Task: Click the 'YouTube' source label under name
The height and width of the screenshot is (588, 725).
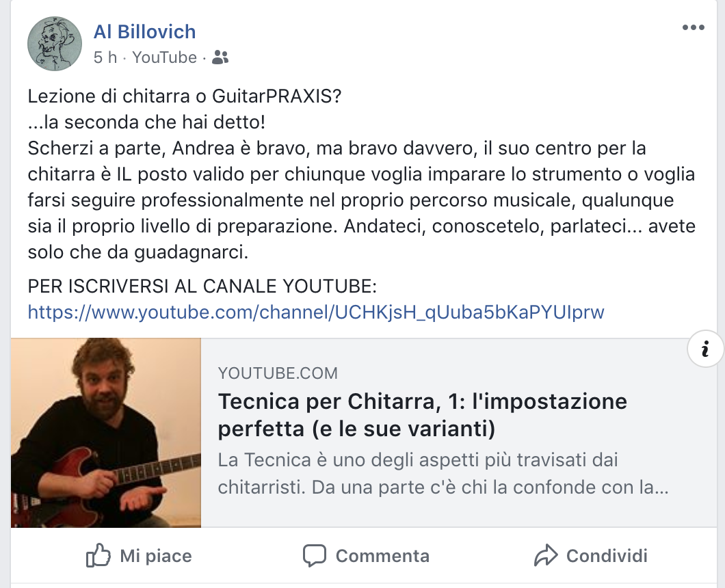Action: [x=165, y=57]
